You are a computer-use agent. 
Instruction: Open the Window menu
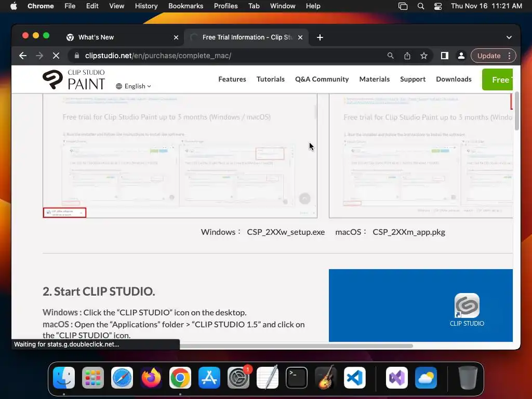283,6
